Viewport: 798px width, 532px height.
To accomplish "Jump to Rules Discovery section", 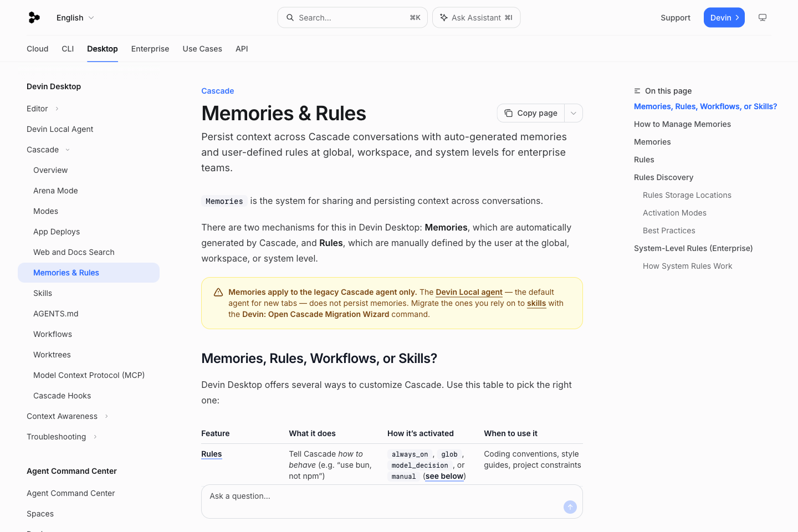I will point(663,177).
